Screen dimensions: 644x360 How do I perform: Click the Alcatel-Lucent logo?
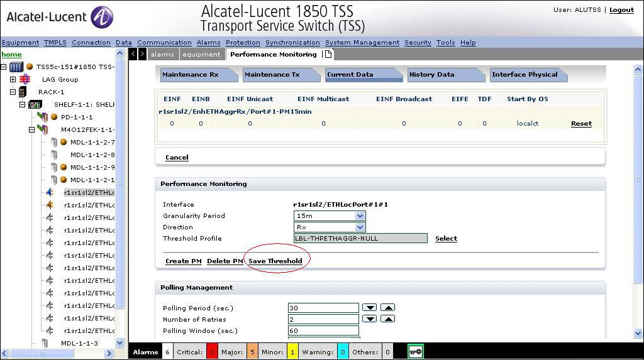tap(60, 17)
